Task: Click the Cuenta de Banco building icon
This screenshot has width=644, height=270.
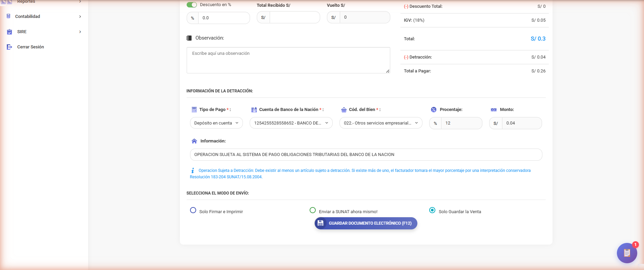Action: (x=254, y=110)
